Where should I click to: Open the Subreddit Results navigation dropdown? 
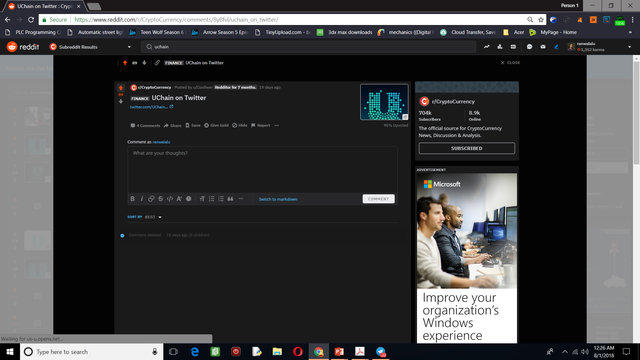point(90,47)
